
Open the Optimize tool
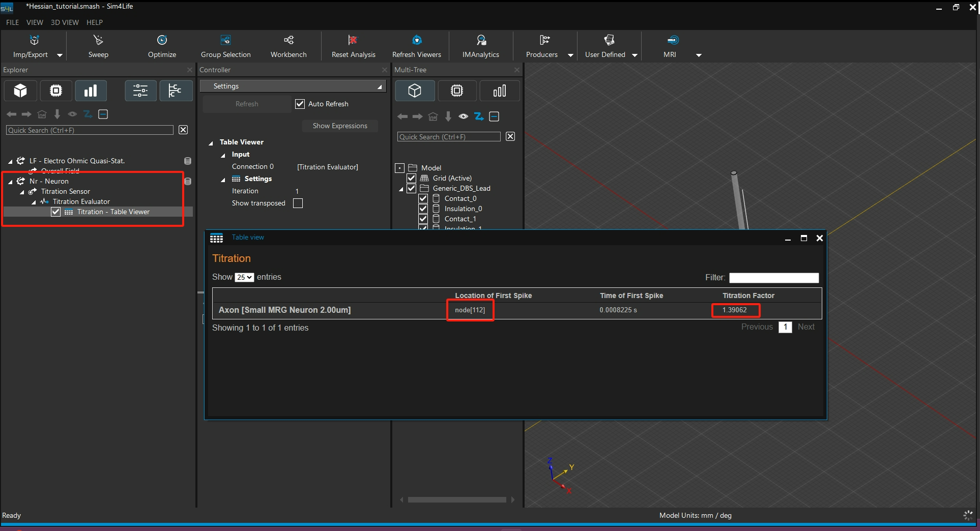(x=162, y=41)
